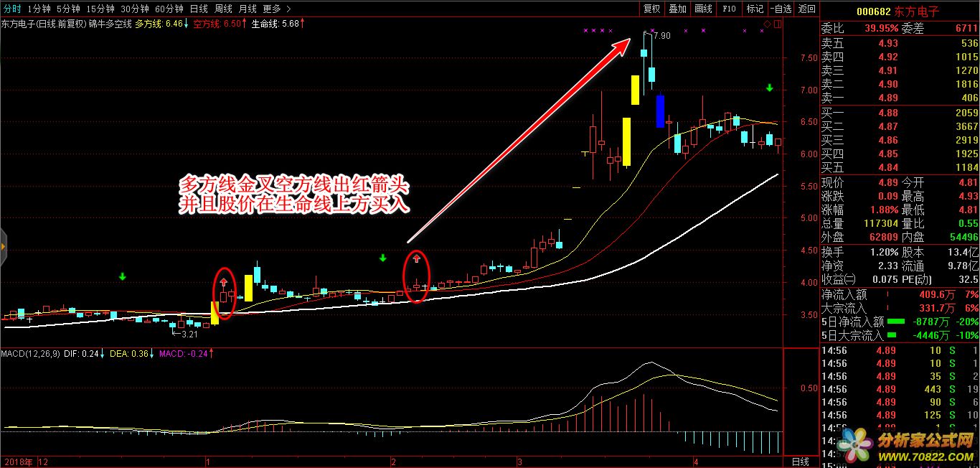Select the 5分钟 period tab

click(x=68, y=9)
